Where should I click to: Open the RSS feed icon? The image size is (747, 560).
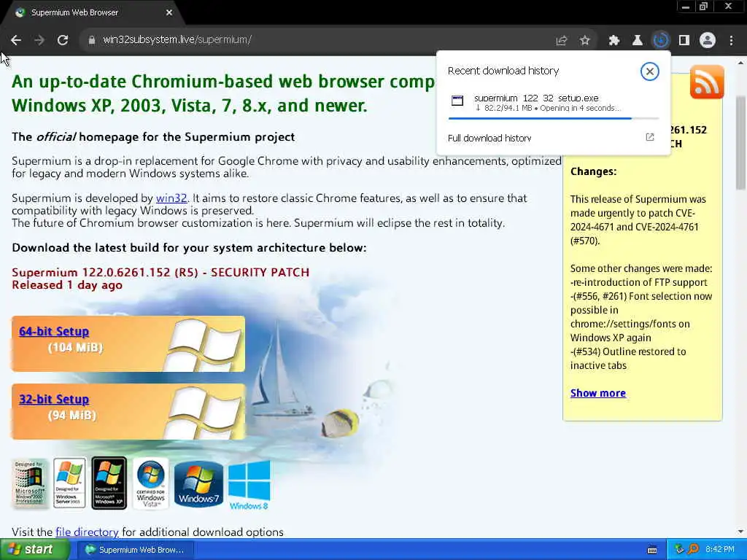coord(706,82)
